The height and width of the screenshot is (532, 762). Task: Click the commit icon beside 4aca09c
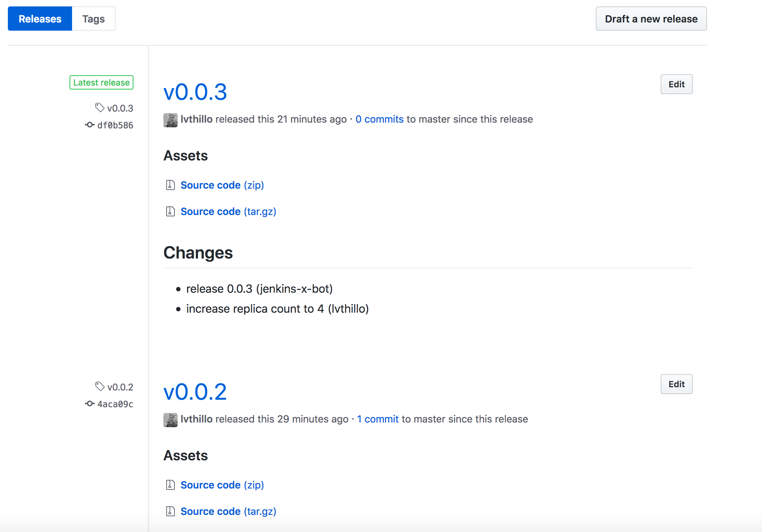click(90, 404)
